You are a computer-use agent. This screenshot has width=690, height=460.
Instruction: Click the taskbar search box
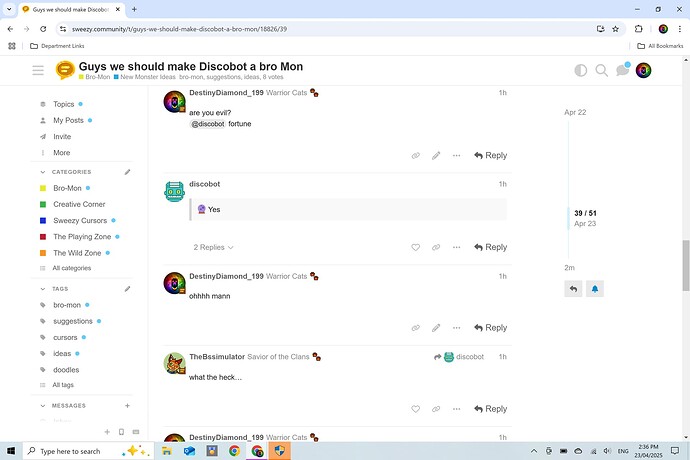click(88, 451)
